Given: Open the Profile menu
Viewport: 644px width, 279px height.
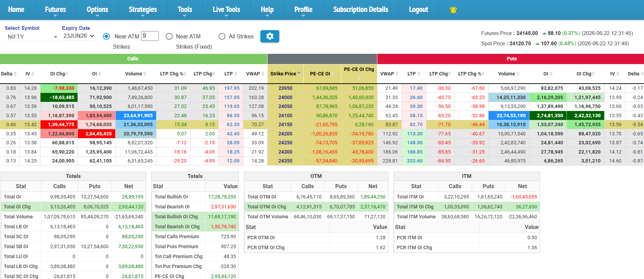Looking at the screenshot, I should click(x=303, y=10).
